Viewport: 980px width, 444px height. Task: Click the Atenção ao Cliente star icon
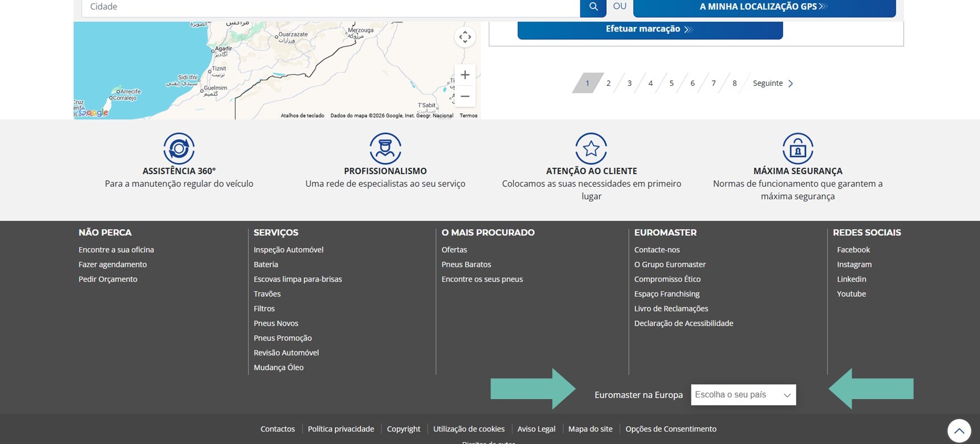592,148
